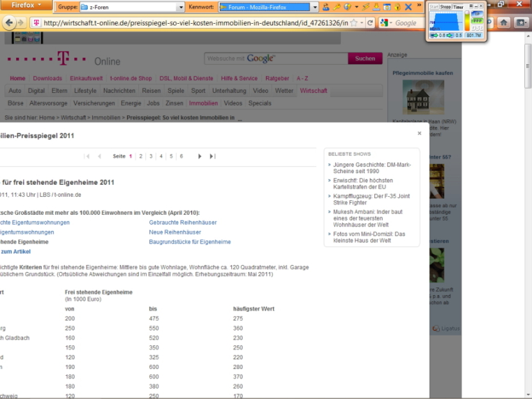The width and height of the screenshot is (532, 399).
Task: Click the browser forward arrow button
Action: [x=22, y=23]
